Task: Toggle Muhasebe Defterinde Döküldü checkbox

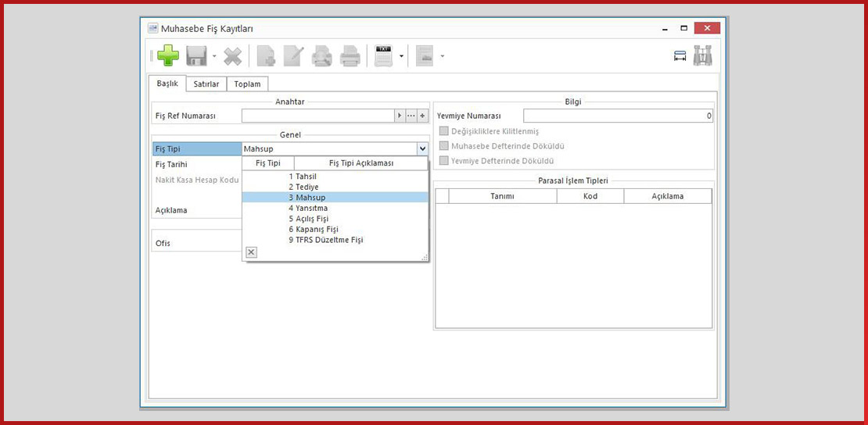Action: coord(443,146)
